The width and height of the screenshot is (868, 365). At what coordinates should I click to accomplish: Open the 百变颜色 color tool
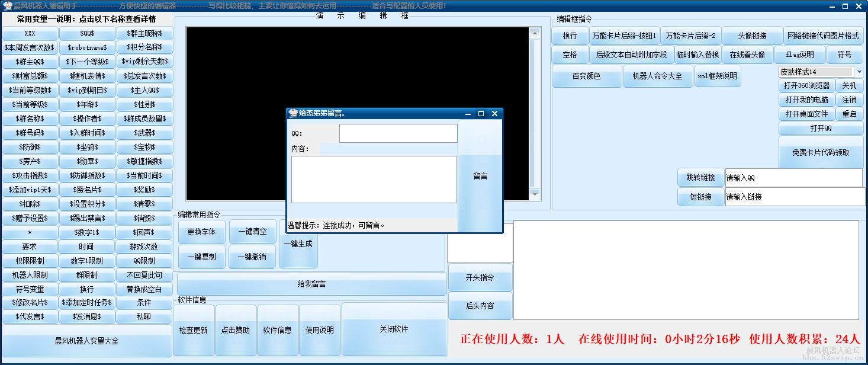[x=587, y=76]
